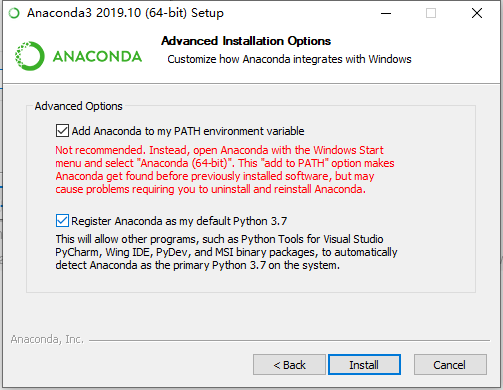The width and height of the screenshot is (503, 390).
Task: Go to previous step with Back button
Action: point(289,365)
